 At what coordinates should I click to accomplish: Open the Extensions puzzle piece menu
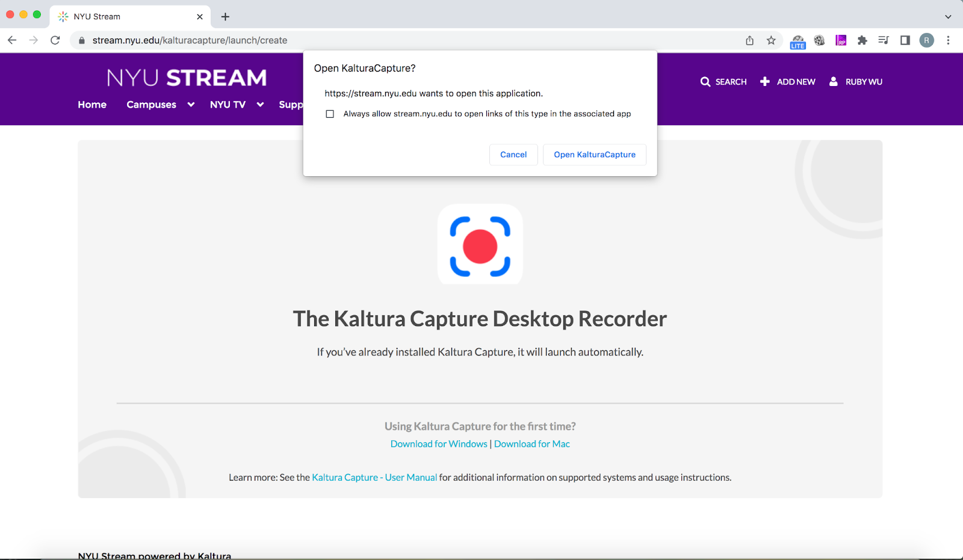(862, 40)
